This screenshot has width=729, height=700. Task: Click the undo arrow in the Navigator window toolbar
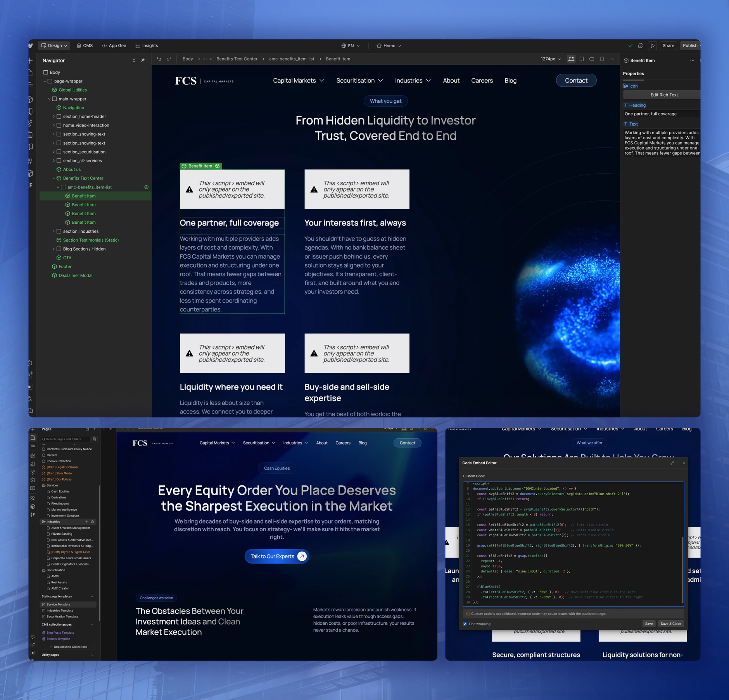click(x=159, y=59)
